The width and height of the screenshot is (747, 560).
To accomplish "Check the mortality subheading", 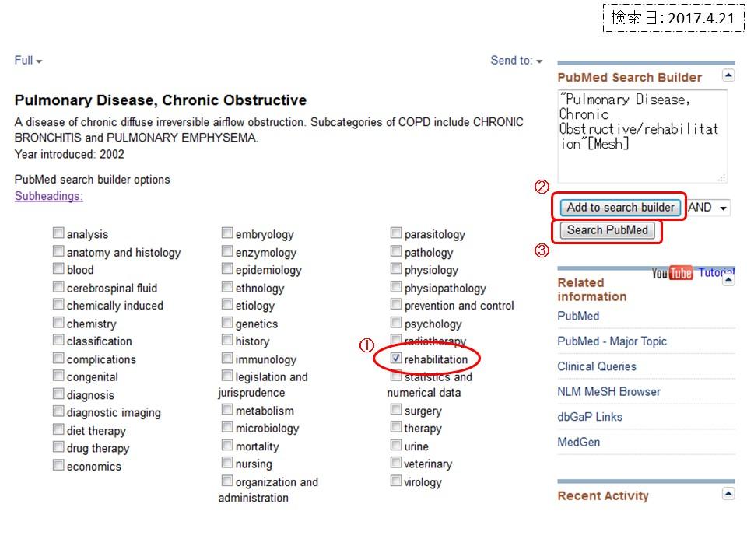I will pyautogui.click(x=227, y=445).
